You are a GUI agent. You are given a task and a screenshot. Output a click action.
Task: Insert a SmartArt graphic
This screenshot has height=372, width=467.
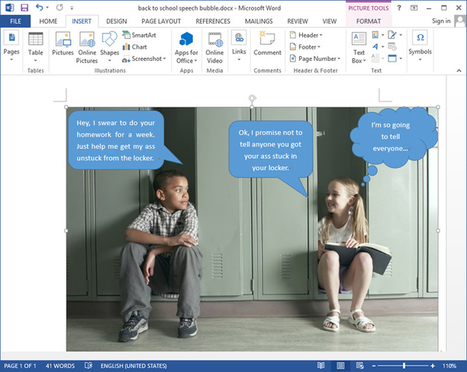tap(139, 35)
